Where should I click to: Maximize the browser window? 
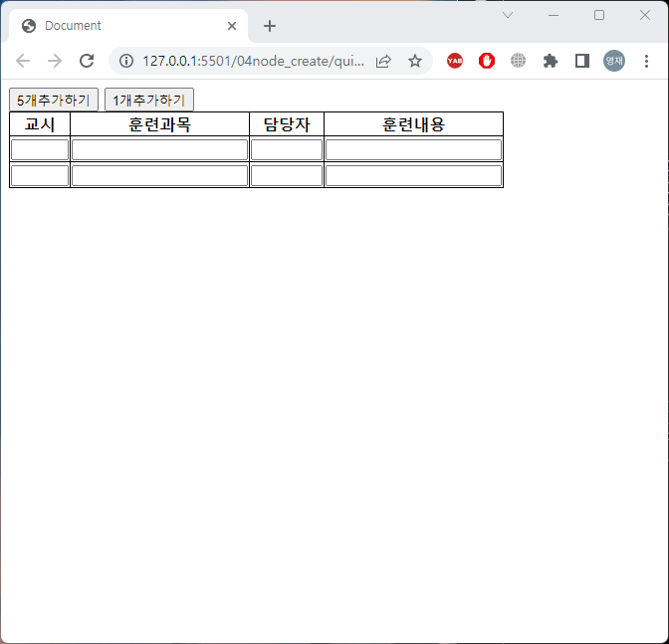599,15
